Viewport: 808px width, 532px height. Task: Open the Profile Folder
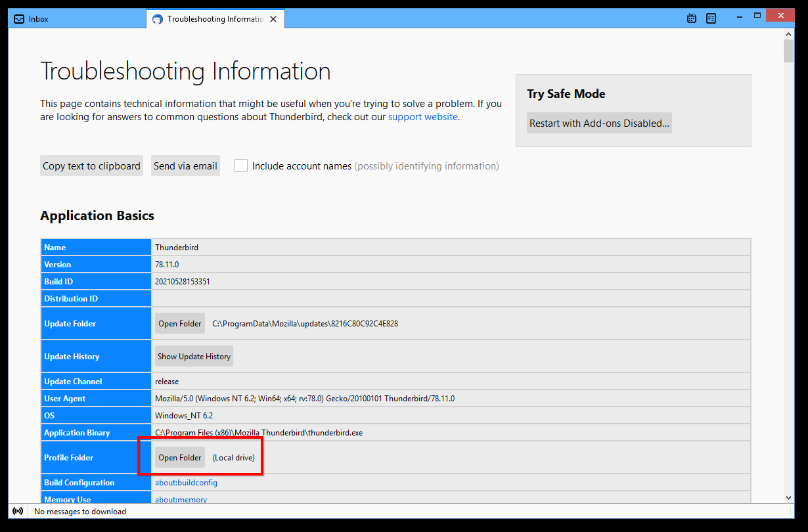click(x=180, y=458)
